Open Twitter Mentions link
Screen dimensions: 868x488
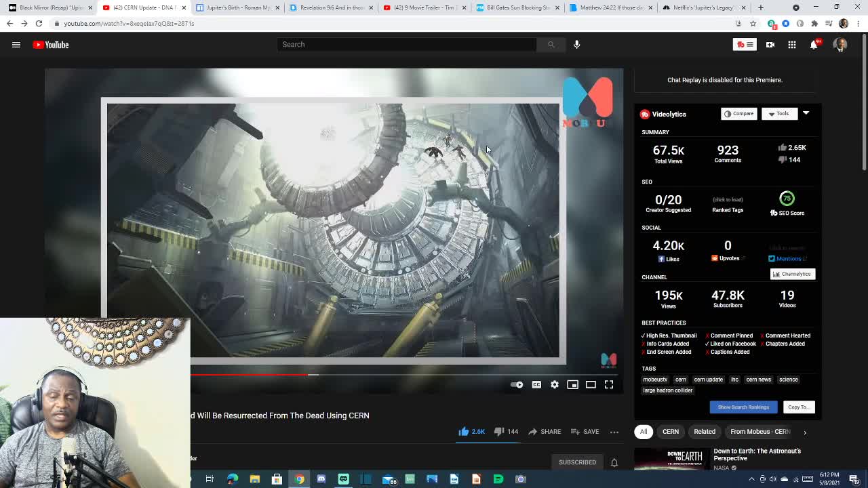(x=787, y=258)
